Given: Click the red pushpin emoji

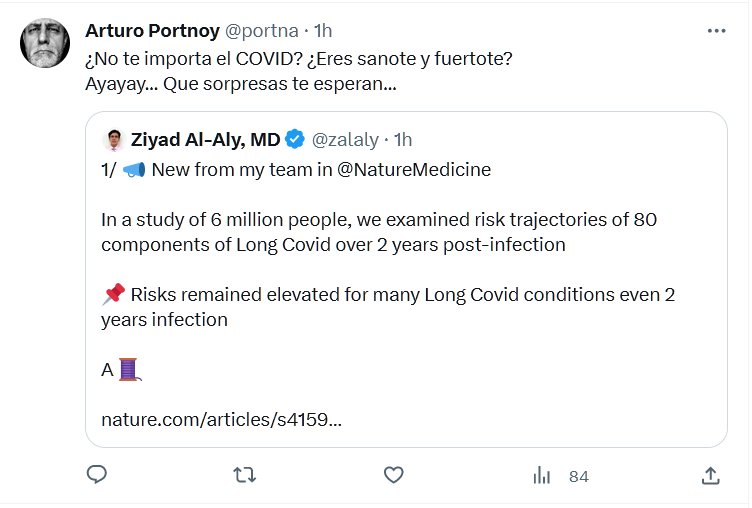Looking at the screenshot, I should pos(113,295).
